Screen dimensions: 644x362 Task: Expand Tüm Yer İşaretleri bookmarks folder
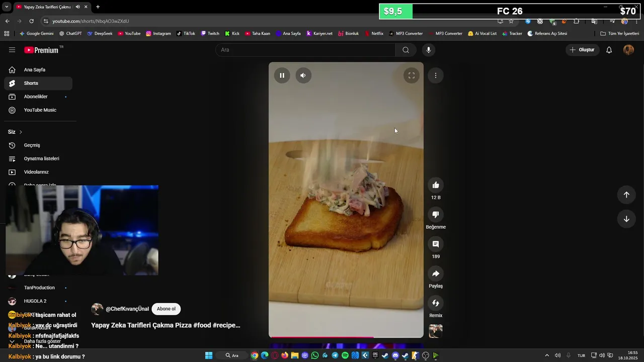point(619,34)
